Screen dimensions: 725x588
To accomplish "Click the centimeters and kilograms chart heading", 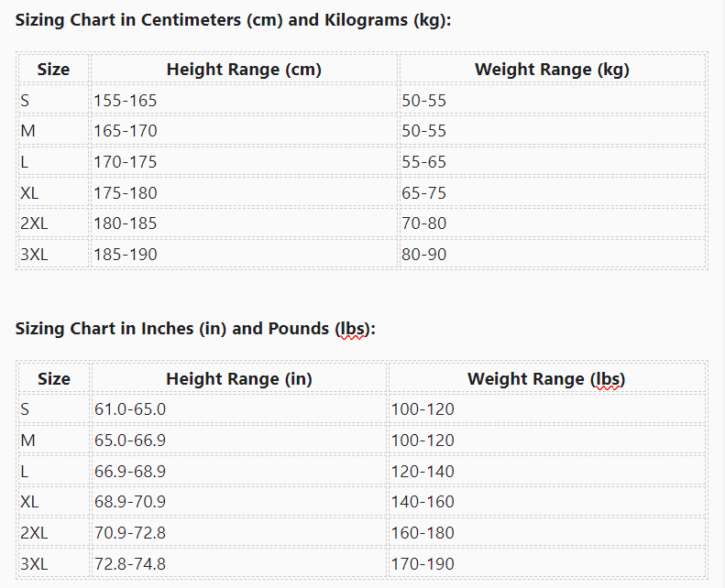I will [233, 20].
